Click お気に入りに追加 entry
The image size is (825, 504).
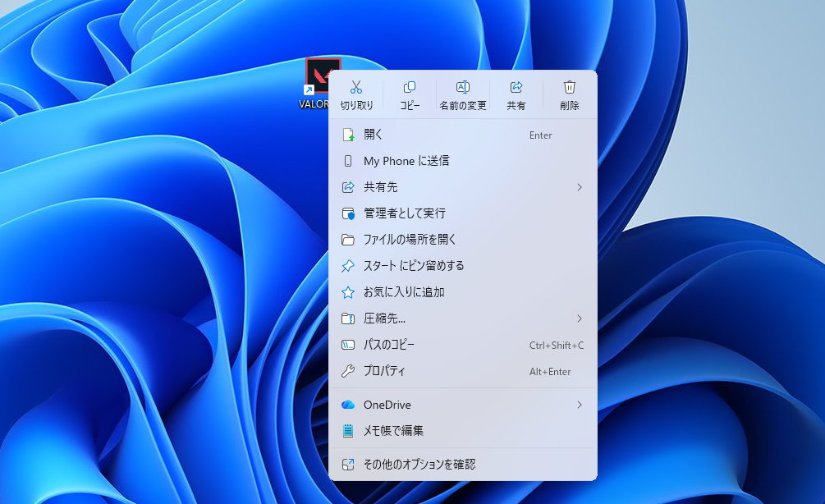coord(404,292)
